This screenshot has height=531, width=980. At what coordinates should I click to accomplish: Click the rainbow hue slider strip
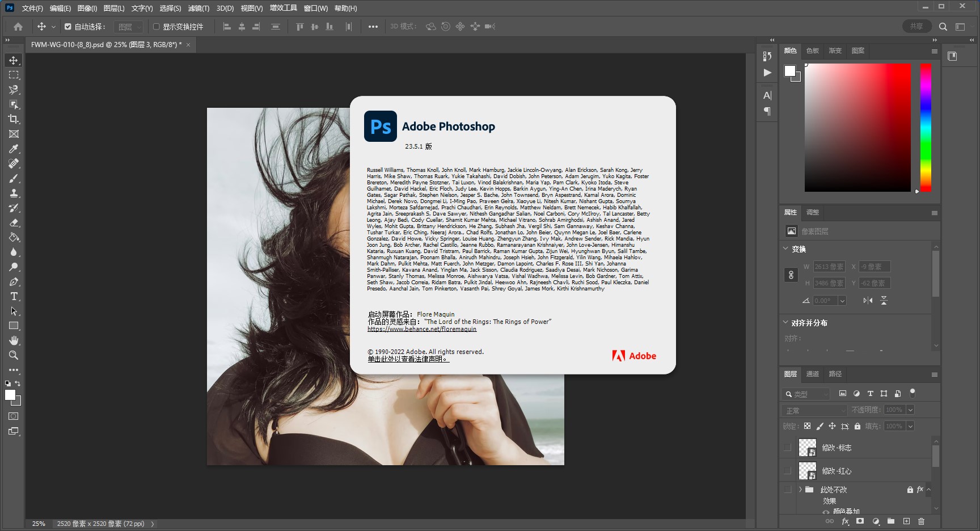click(926, 127)
